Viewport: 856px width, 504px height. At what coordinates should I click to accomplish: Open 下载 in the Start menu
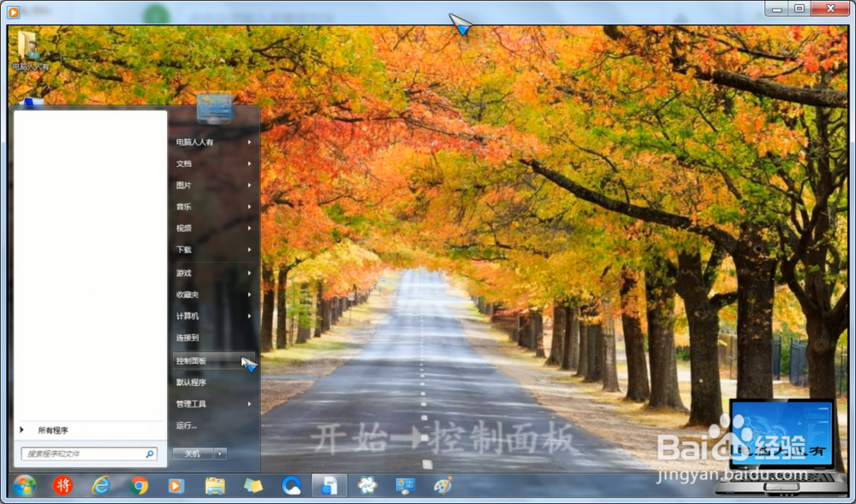[x=214, y=250]
